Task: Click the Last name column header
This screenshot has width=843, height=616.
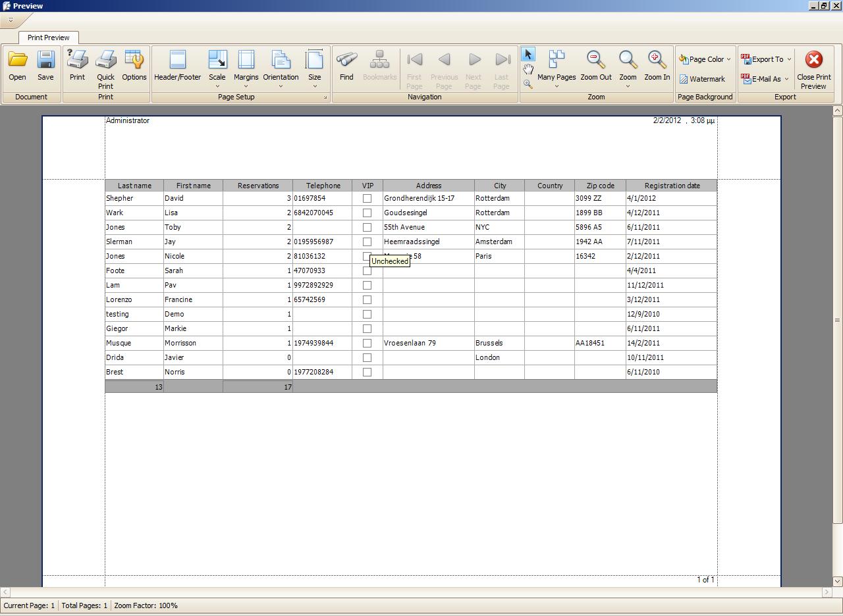Action: 134,186
